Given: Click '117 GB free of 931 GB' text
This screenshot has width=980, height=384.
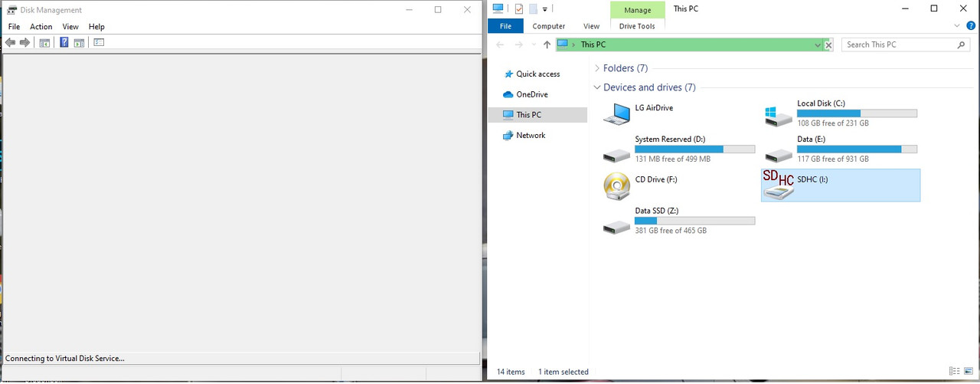Looking at the screenshot, I should coord(833,159).
